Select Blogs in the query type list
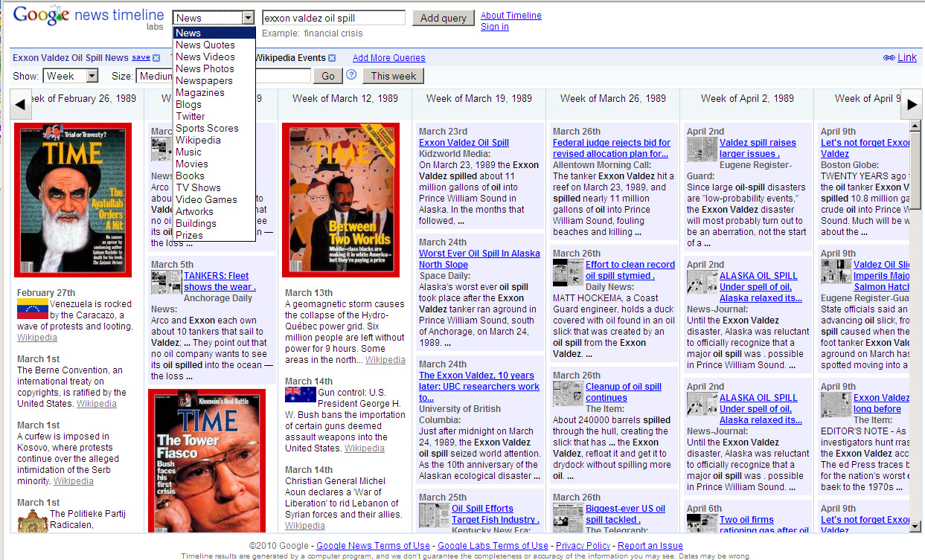The width and height of the screenshot is (925, 560). (214, 104)
